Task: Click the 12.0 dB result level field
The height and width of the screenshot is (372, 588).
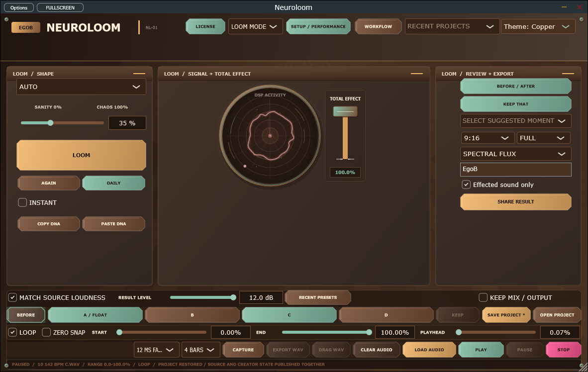Action: pos(261,297)
